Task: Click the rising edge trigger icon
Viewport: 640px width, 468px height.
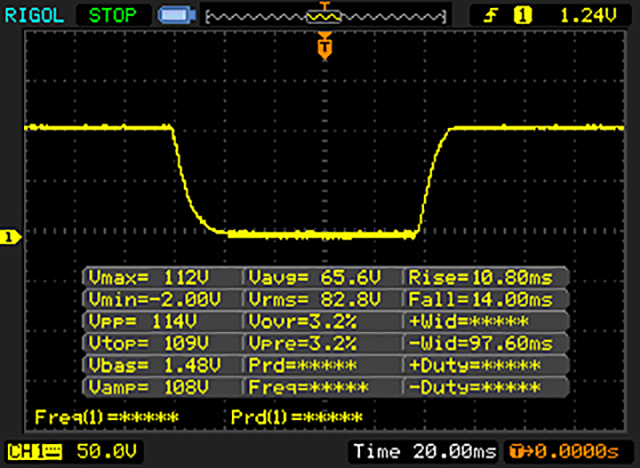Action: coord(491,16)
